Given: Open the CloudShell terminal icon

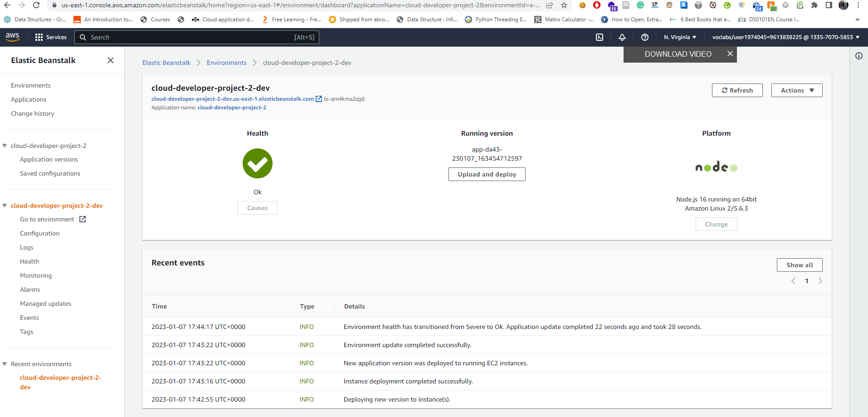Looking at the screenshot, I should (600, 37).
